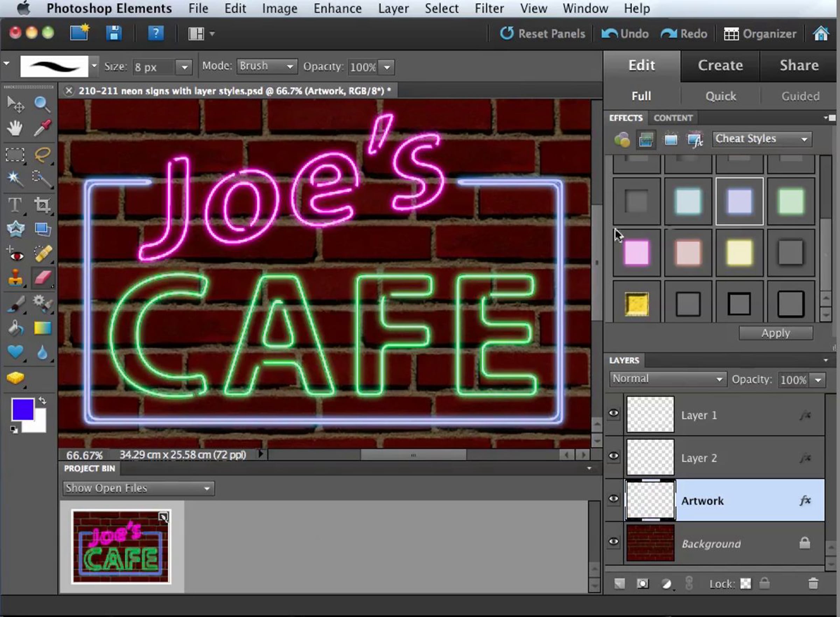
Task: Open the Filter menu
Action: (x=489, y=8)
